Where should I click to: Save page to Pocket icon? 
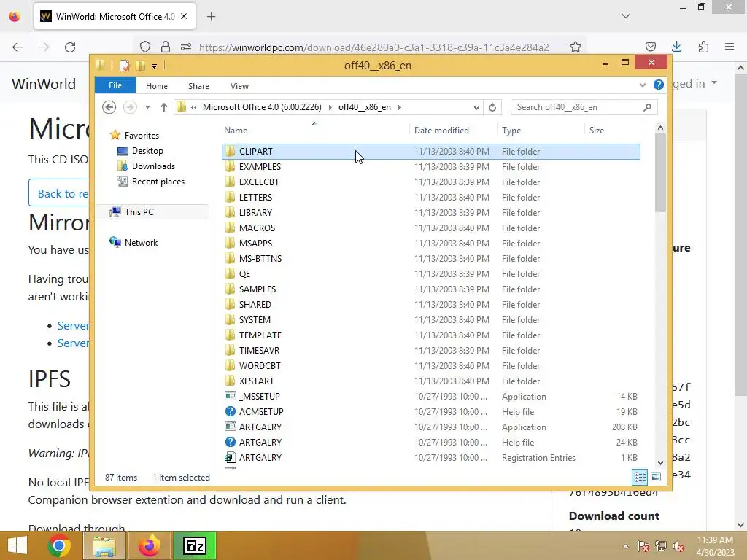pos(650,47)
